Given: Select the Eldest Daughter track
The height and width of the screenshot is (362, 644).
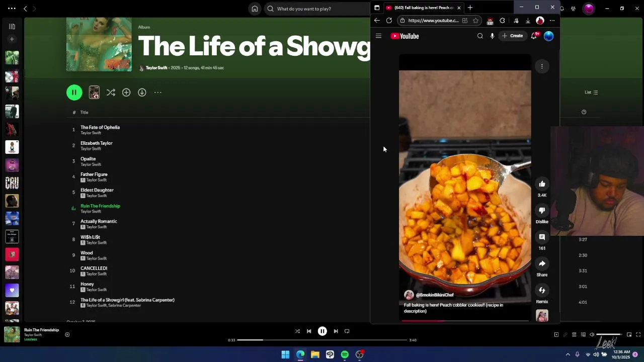Looking at the screenshot, I should (97, 190).
